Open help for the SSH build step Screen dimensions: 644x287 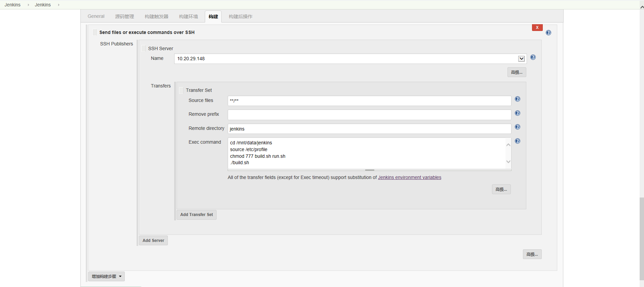548,33
